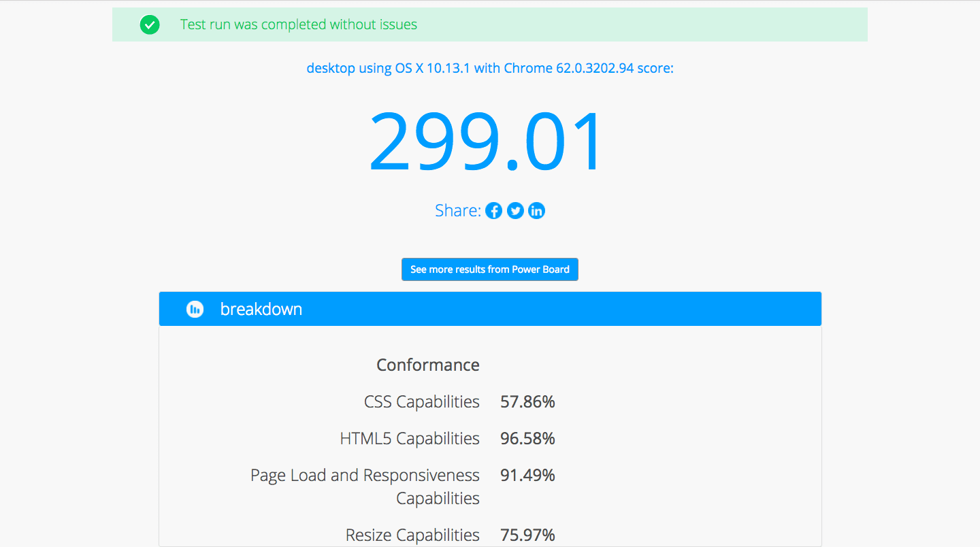Click the 75.97% resize value
Screen dimensions: 980x547
tap(527, 535)
